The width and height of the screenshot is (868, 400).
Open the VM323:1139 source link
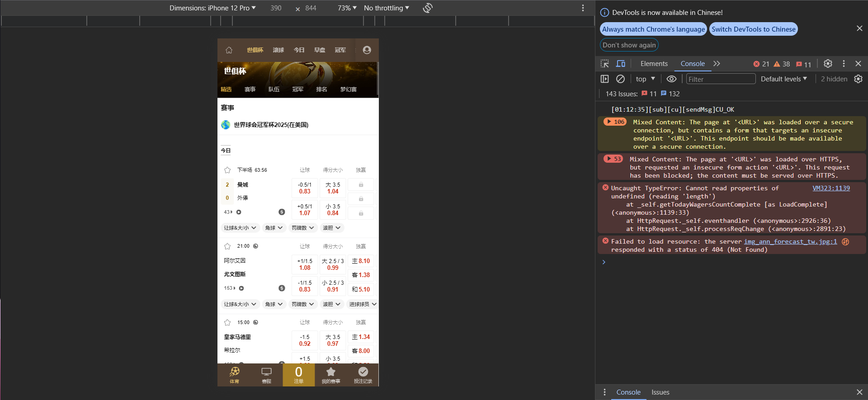pyautogui.click(x=831, y=188)
